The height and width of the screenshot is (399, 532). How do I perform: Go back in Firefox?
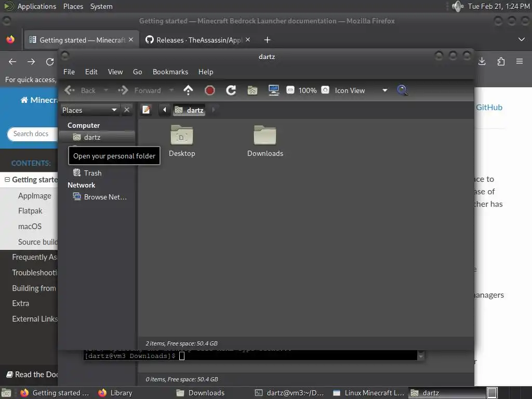[x=12, y=61]
